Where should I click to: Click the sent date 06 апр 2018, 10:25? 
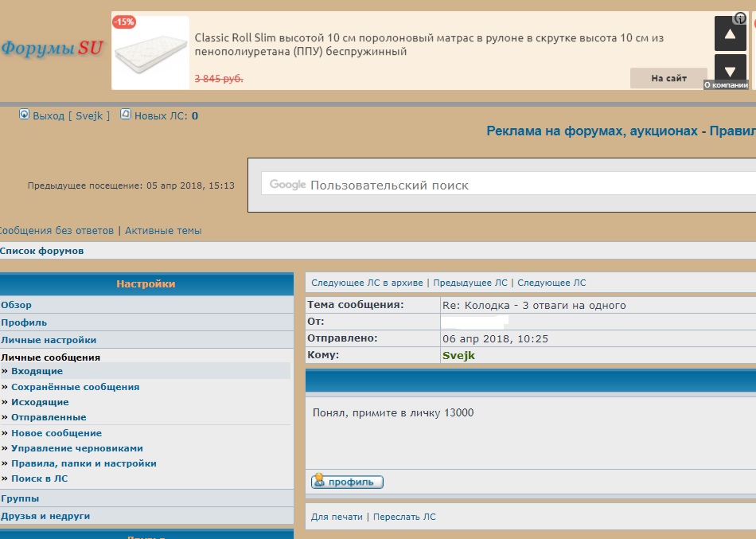pos(495,338)
